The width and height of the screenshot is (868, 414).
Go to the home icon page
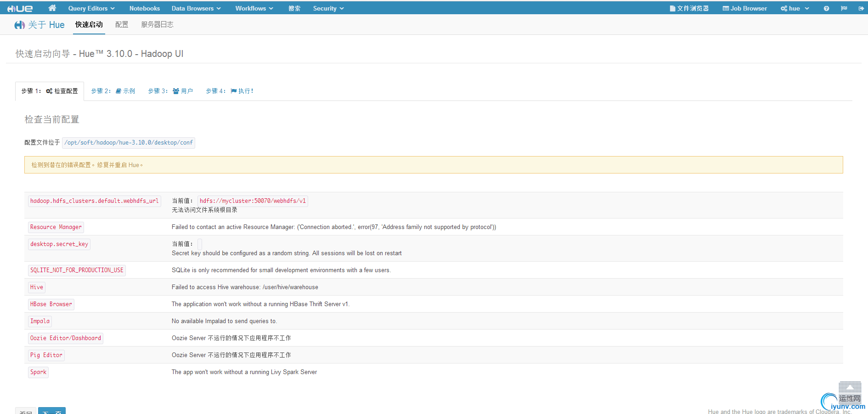click(x=52, y=8)
